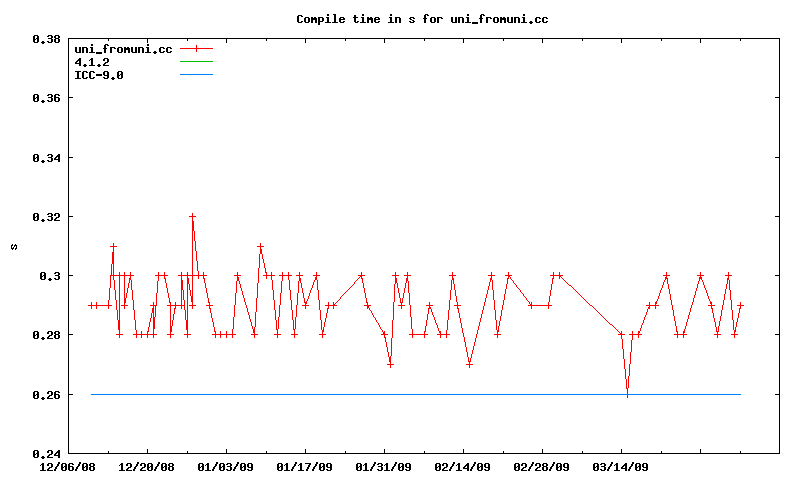
Task: Click the 01/31/09 x-axis date label
Action: click(x=384, y=466)
